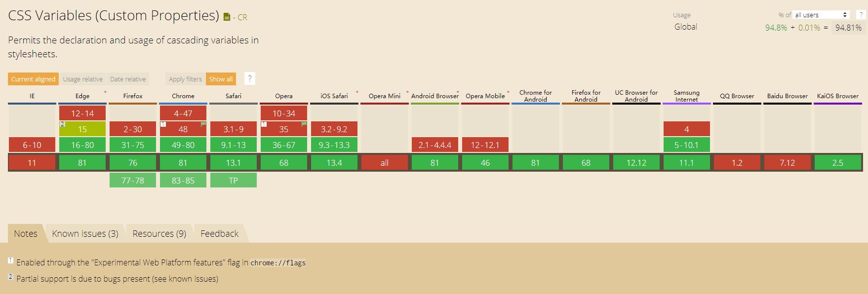Click the question mark next to Show all
This screenshot has width=868, height=294.
(x=250, y=78)
